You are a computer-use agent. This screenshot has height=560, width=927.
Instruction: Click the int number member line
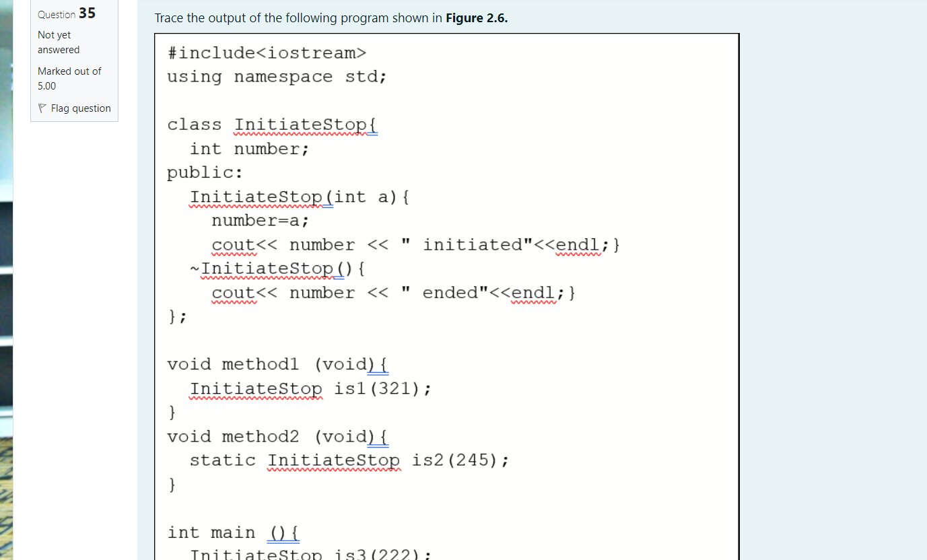pos(248,148)
